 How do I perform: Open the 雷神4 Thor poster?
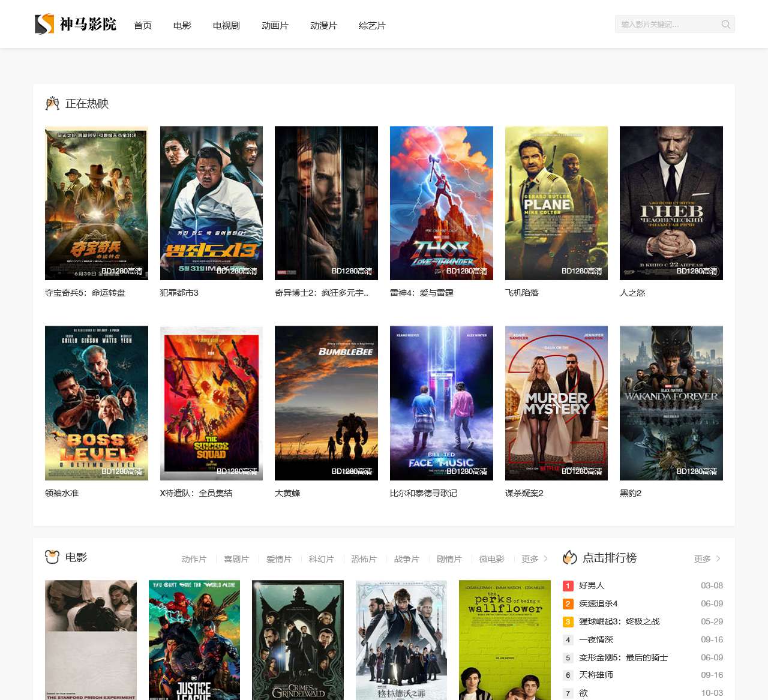tap(442, 203)
